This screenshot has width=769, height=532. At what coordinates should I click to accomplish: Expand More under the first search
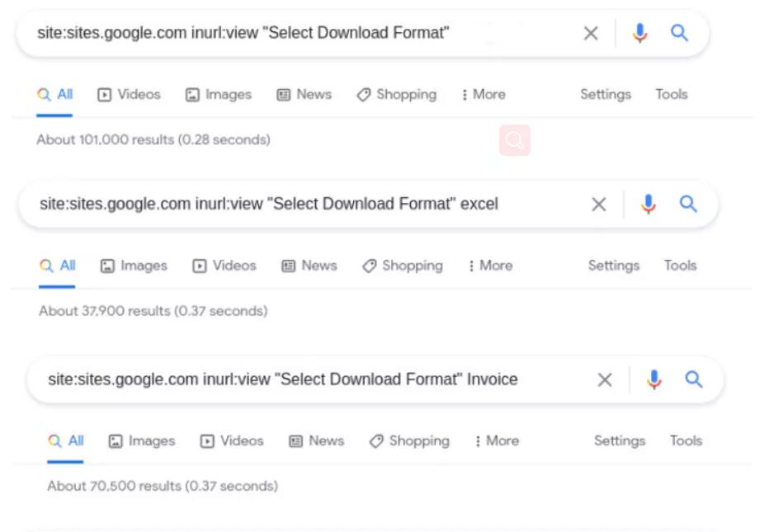point(484,95)
